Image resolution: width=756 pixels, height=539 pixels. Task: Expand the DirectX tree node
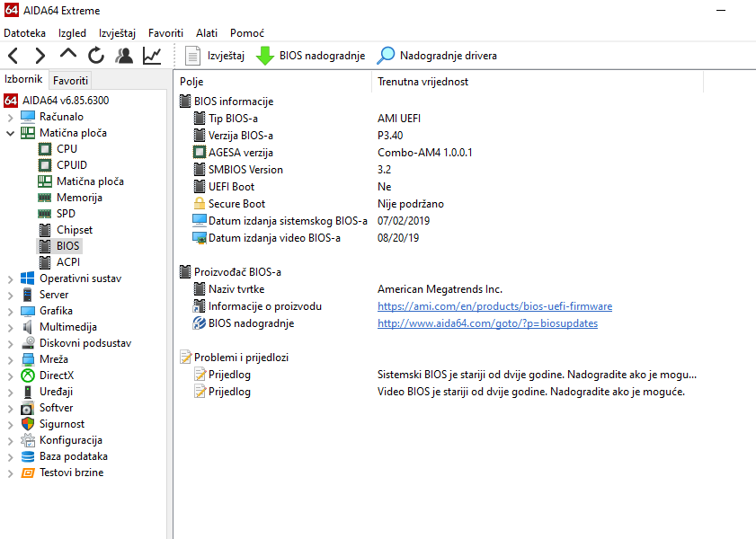click(x=10, y=376)
